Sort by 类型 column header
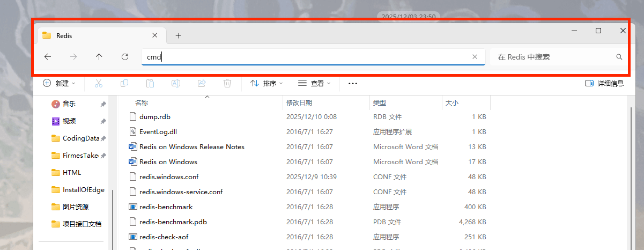The width and height of the screenshot is (644, 250). pyautogui.click(x=380, y=102)
